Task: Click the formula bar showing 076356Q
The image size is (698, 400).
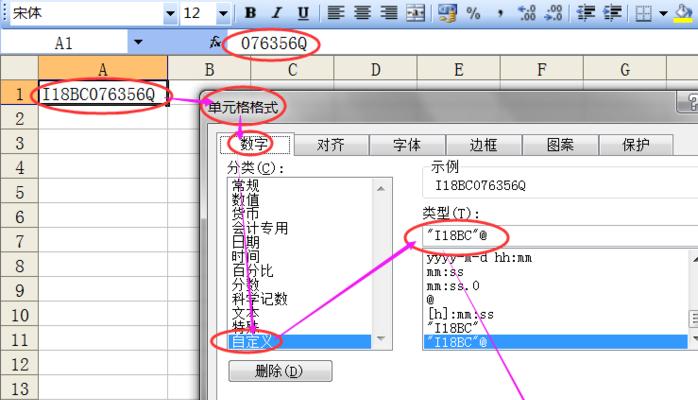Action: click(x=462, y=43)
